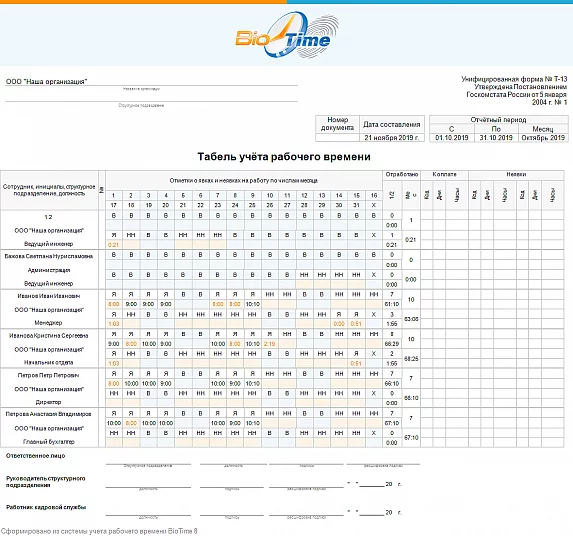This screenshot has width=573, height=536.
Task: Select the 'Номер документа' header cell
Action: [x=337, y=124]
